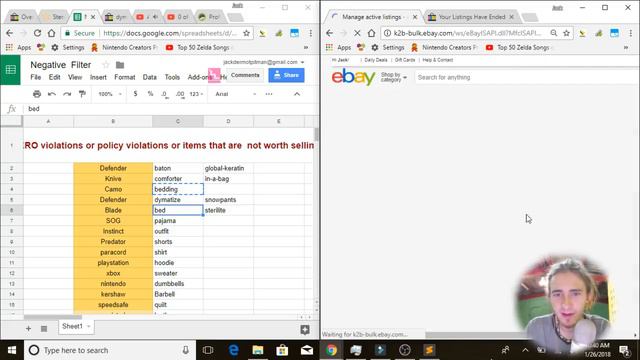This screenshot has width=640, height=360.
Task: Click the home button in the eBay window
Action: click(371, 33)
